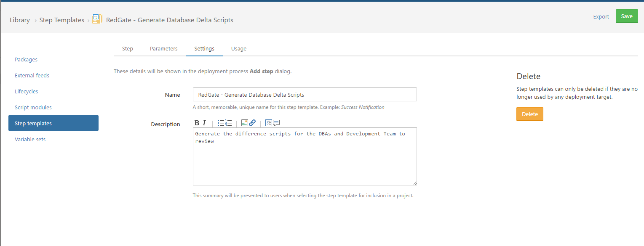Save the step template
Viewport: 644px width, 246px height.
tap(627, 16)
